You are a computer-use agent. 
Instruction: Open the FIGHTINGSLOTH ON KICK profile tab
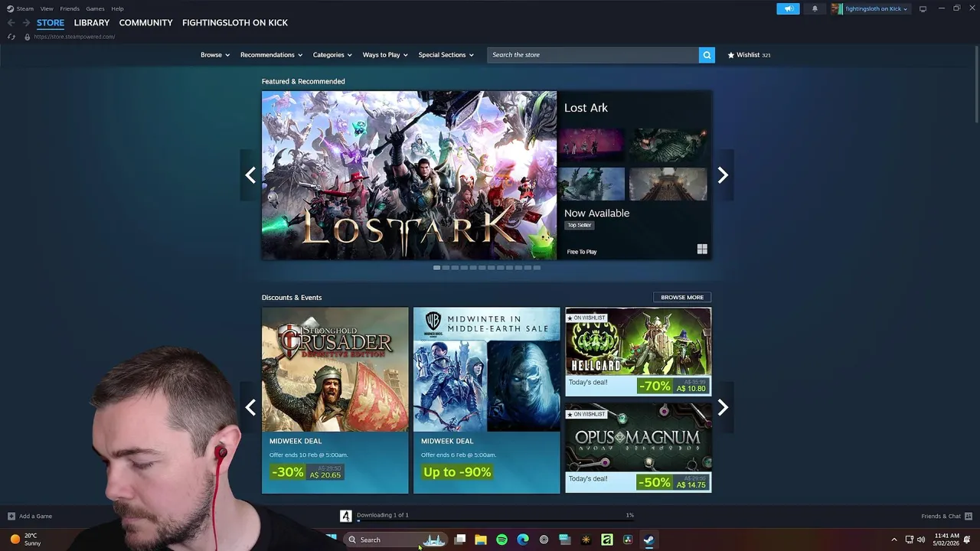tap(235, 23)
